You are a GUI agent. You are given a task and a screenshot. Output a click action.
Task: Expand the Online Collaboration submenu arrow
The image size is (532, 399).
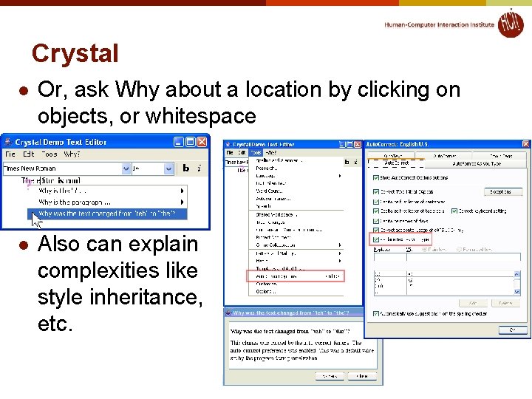(x=339, y=245)
